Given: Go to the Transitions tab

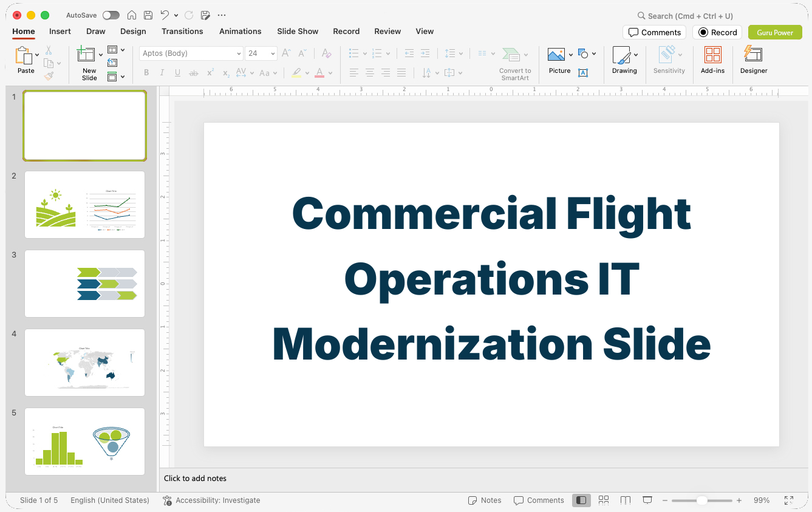Looking at the screenshot, I should point(182,31).
